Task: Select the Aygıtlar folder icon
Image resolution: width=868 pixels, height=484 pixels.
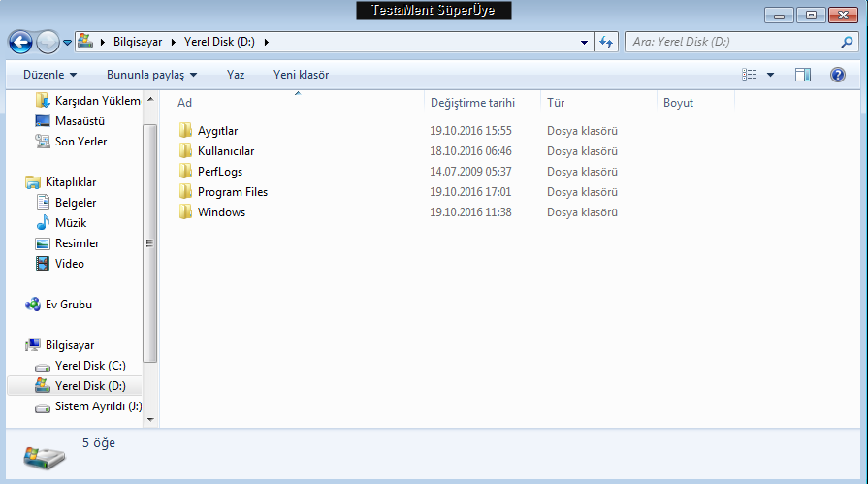Action: (185, 130)
